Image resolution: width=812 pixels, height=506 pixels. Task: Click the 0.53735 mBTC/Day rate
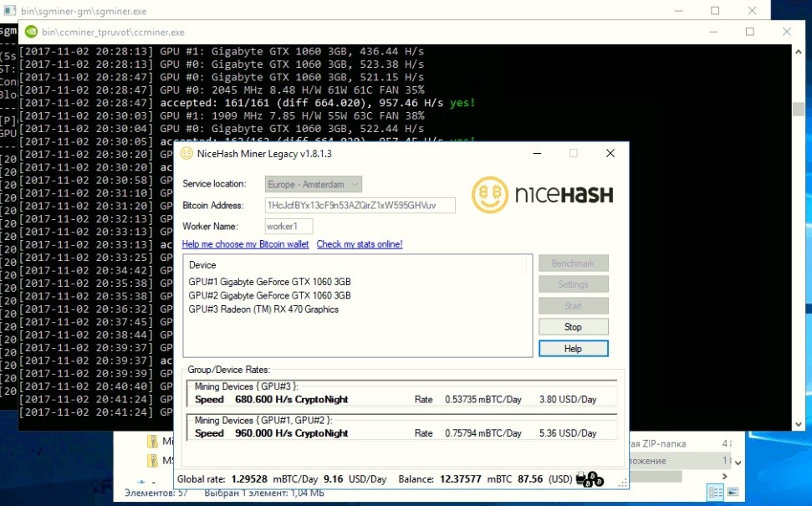[x=483, y=399]
